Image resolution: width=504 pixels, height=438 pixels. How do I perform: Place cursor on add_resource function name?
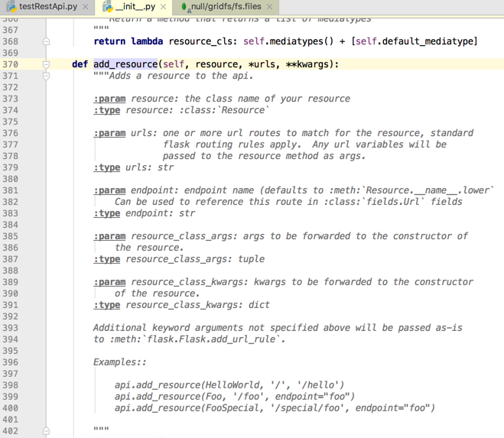pyautogui.click(x=125, y=64)
